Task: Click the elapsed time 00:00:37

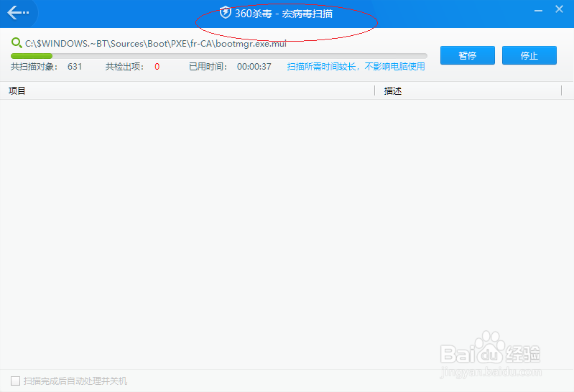Action: [x=254, y=67]
